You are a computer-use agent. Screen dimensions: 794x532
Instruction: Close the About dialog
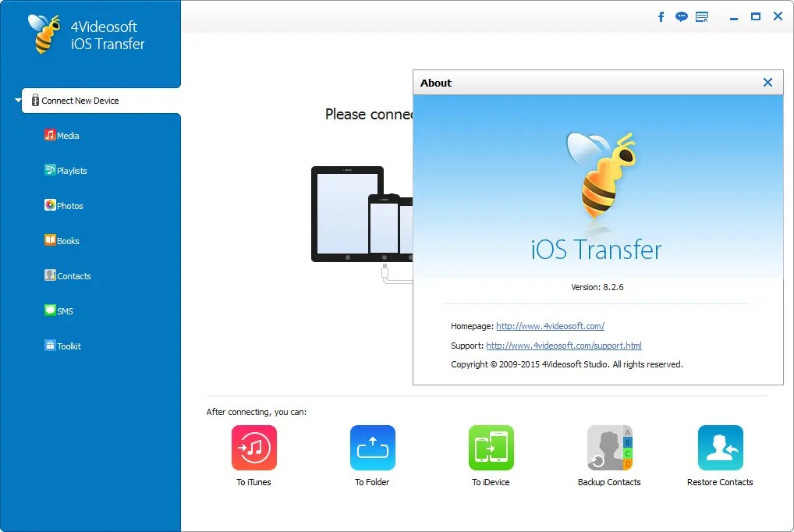click(767, 83)
